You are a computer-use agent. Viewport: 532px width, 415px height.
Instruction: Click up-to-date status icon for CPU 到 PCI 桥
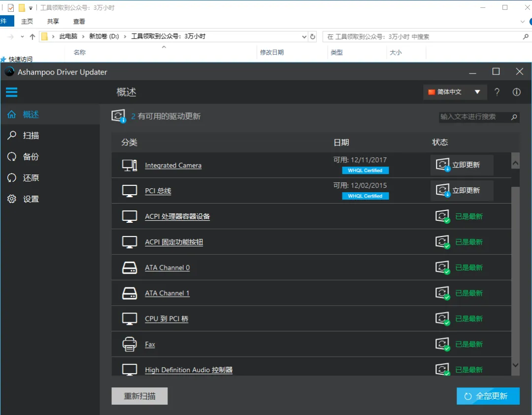point(442,318)
